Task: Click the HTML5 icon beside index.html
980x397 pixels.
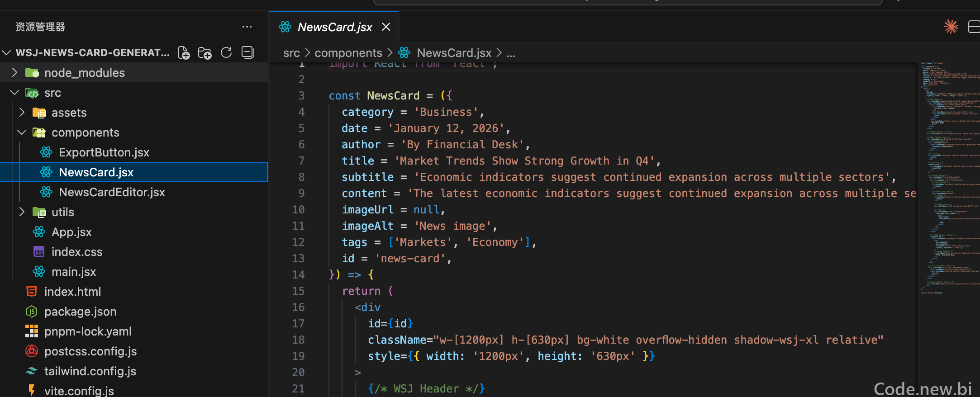Action: [32, 292]
